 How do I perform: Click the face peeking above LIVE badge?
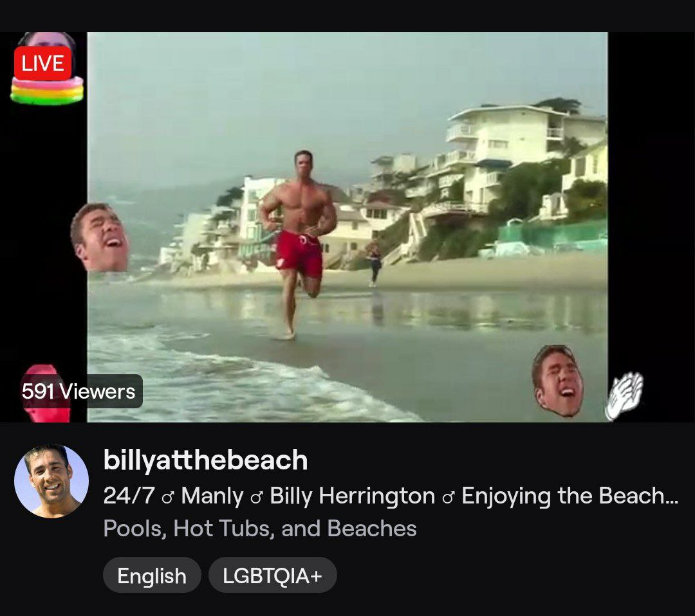46,39
